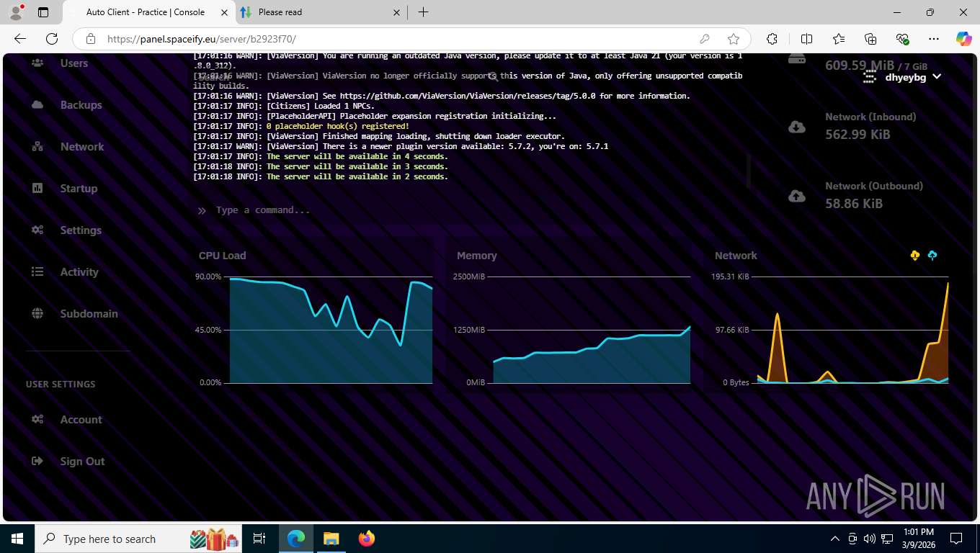
Task: Click the Activity list icon
Action: (x=37, y=272)
